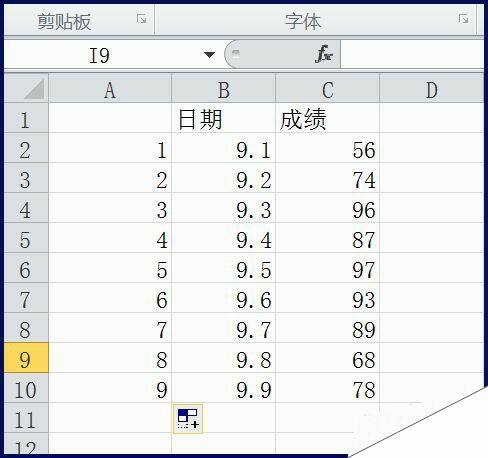The height and width of the screenshot is (458, 488).
Task: Open the Clipboard group dialog launcher
Action: click(x=141, y=19)
